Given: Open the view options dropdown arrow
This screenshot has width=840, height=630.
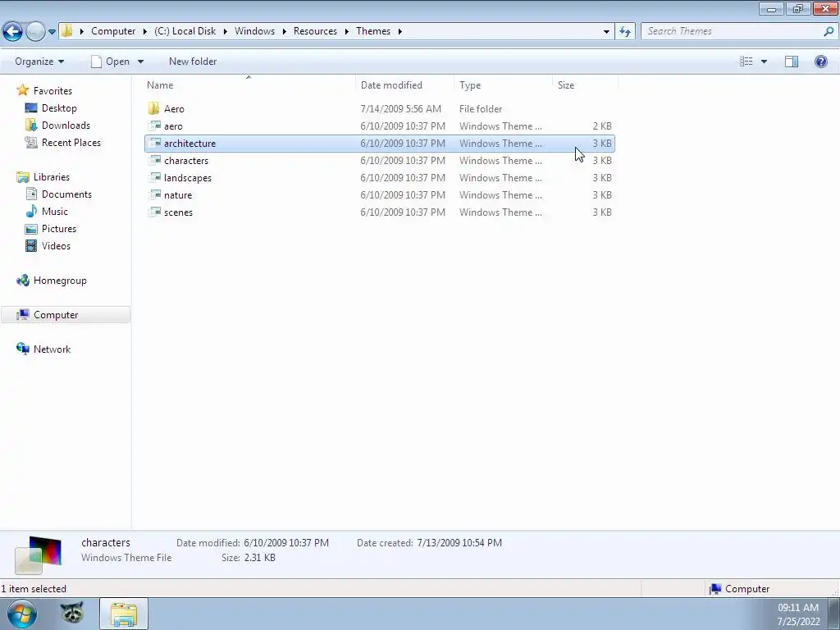Looking at the screenshot, I should pos(764,62).
